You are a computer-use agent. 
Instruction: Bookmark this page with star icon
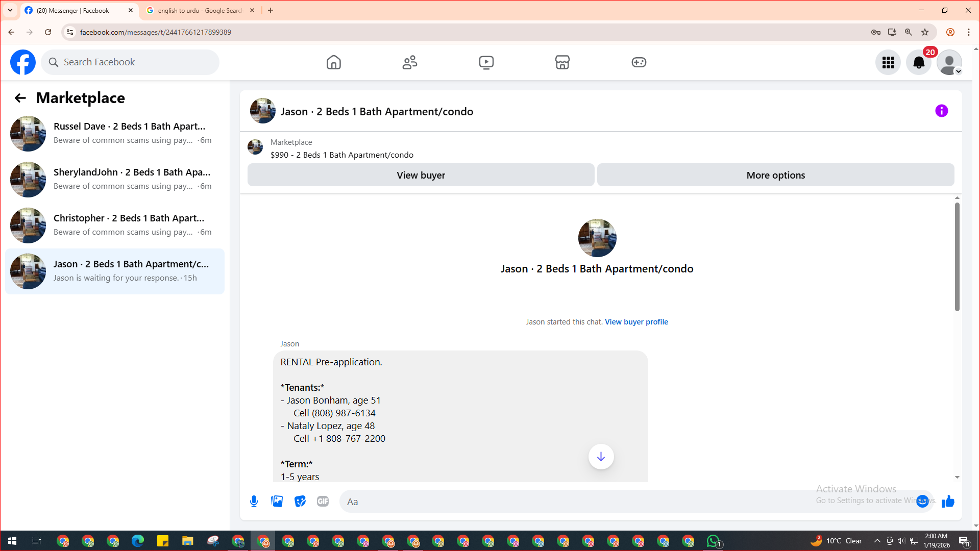point(925,32)
